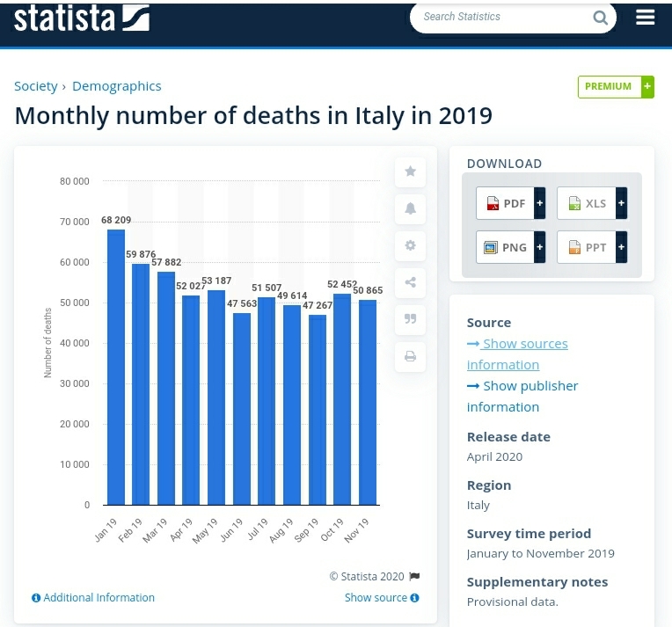The width and height of the screenshot is (672, 627).
Task: Click the print chart icon
Action: click(x=410, y=356)
